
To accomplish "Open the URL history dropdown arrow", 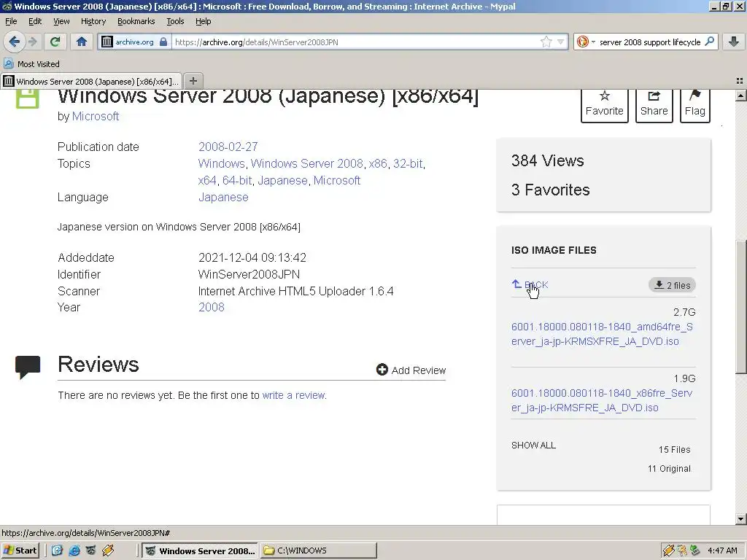I will pyautogui.click(x=561, y=42).
